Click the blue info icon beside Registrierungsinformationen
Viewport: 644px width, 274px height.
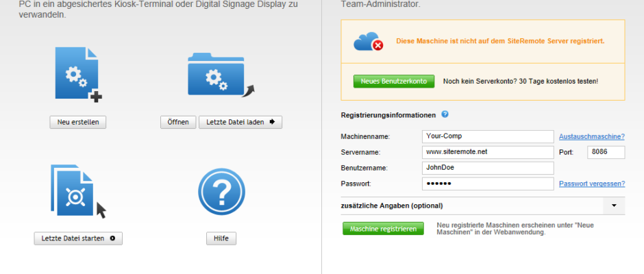(445, 114)
